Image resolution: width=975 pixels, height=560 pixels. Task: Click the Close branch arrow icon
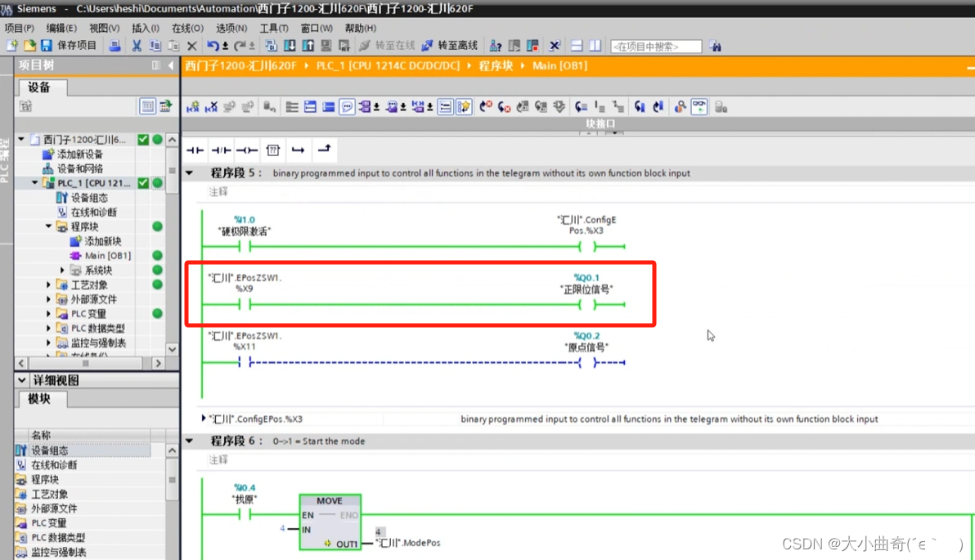point(324,149)
